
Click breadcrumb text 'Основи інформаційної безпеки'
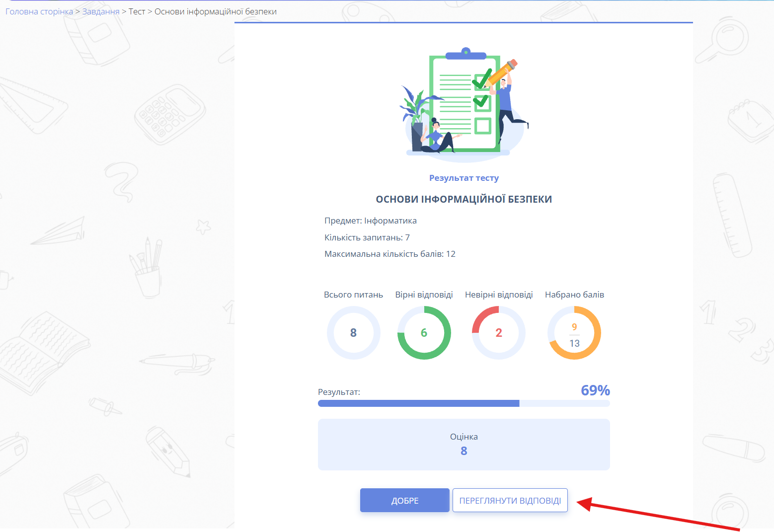(216, 11)
